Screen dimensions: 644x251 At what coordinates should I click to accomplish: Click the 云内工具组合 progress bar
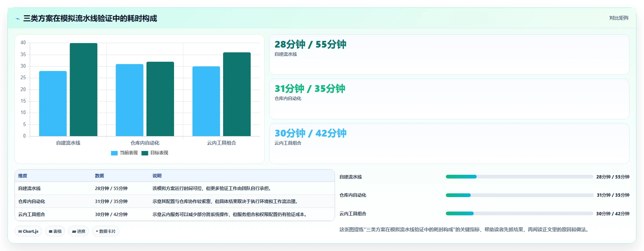pos(519,213)
